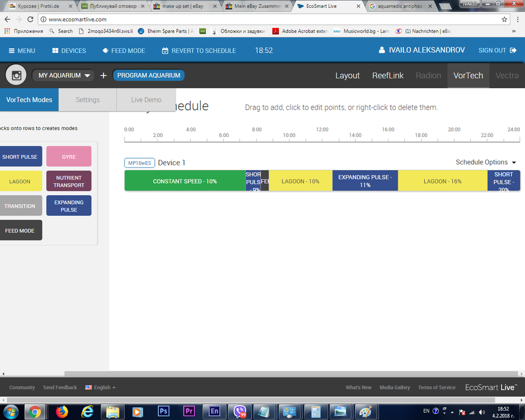Open the Live Demo tab
Viewport: 525px width, 420px height.
pyautogui.click(x=146, y=100)
